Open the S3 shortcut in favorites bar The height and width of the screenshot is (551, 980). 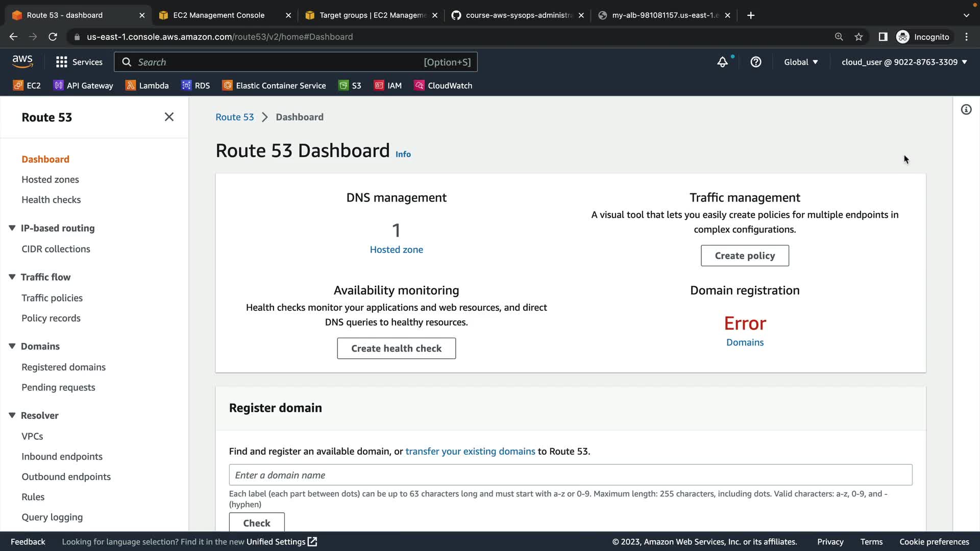pos(350,86)
